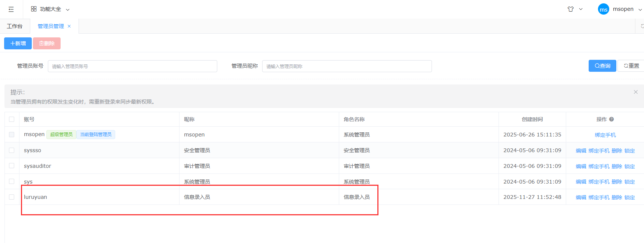This screenshot has height=243, width=644.
Task: Check the box for the syssso row
Action: tap(12, 150)
